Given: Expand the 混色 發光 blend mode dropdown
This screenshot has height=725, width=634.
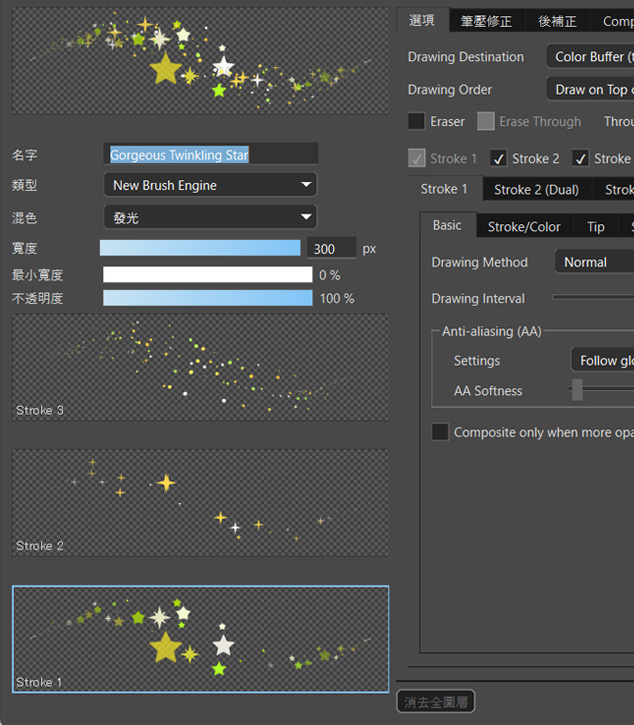Looking at the screenshot, I should pos(210,217).
